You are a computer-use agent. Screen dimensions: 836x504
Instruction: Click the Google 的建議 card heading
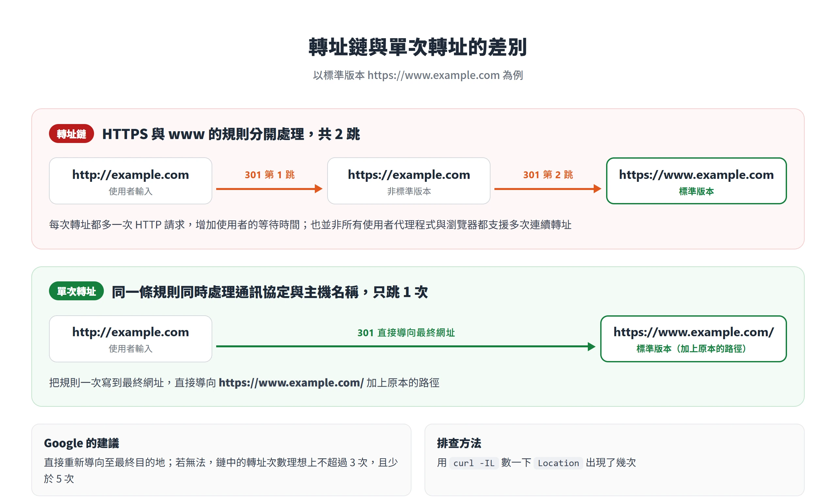[81, 443]
